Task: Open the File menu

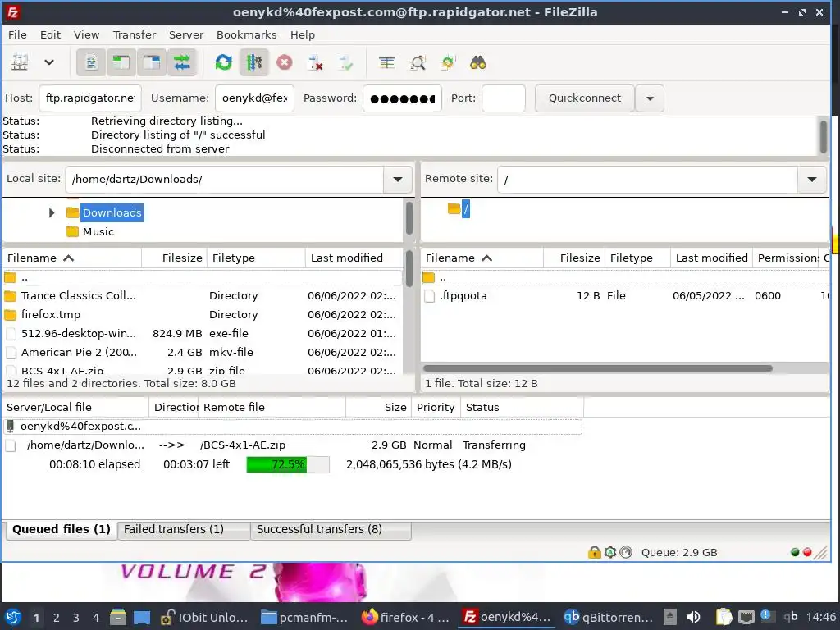Action: click(x=17, y=34)
